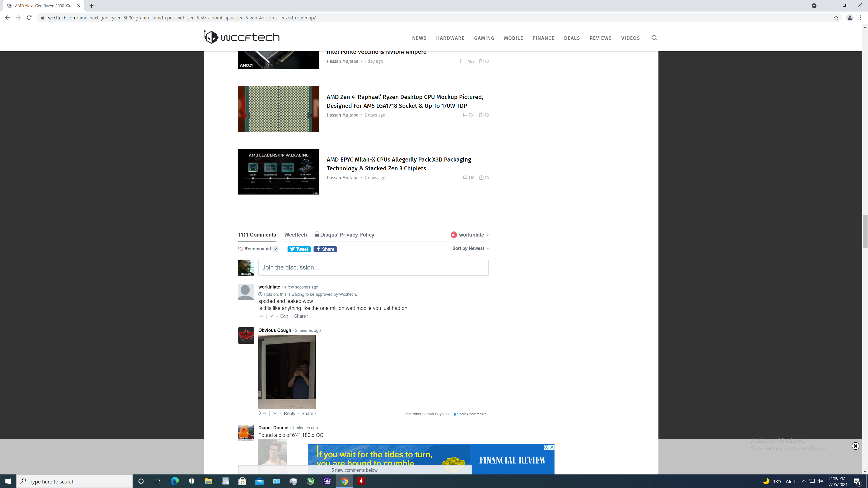The image size is (868, 488).
Task: Downvote the workinlate comment
Action: [271, 316]
